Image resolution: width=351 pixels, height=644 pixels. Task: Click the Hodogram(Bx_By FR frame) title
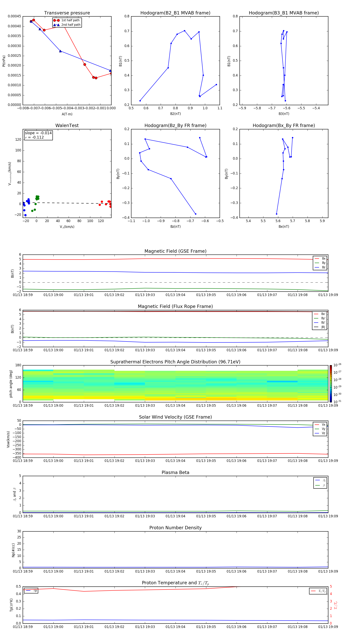(284, 125)
